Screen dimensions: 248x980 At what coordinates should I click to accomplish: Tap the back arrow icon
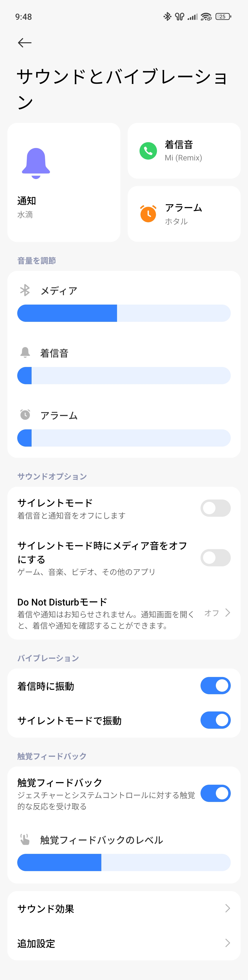25,43
